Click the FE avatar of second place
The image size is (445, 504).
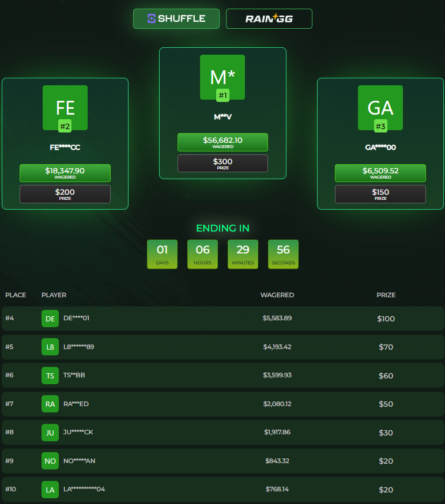click(65, 108)
